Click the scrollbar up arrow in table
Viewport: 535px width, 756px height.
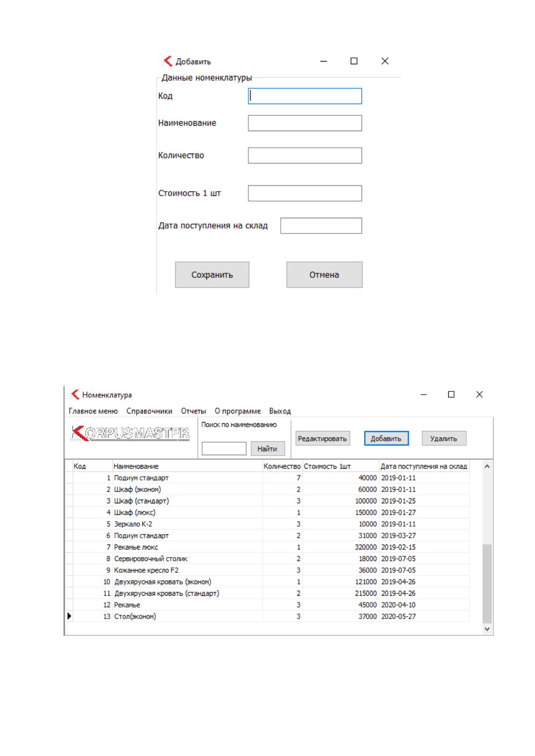click(487, 466)
